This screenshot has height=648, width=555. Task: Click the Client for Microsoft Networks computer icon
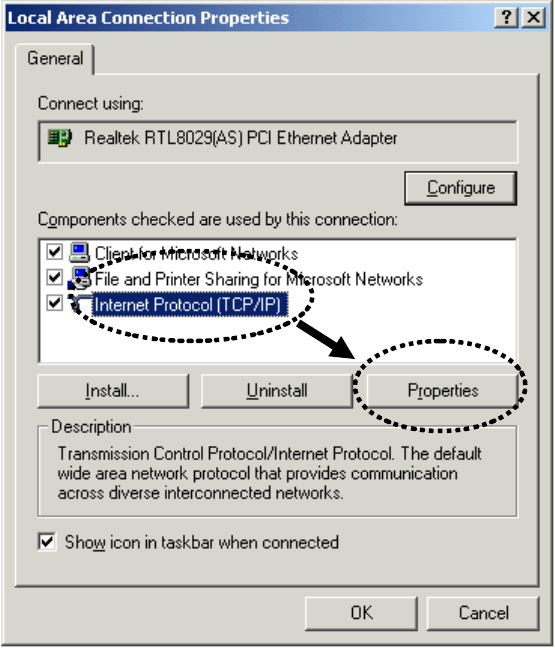click(x=79, y=253)
